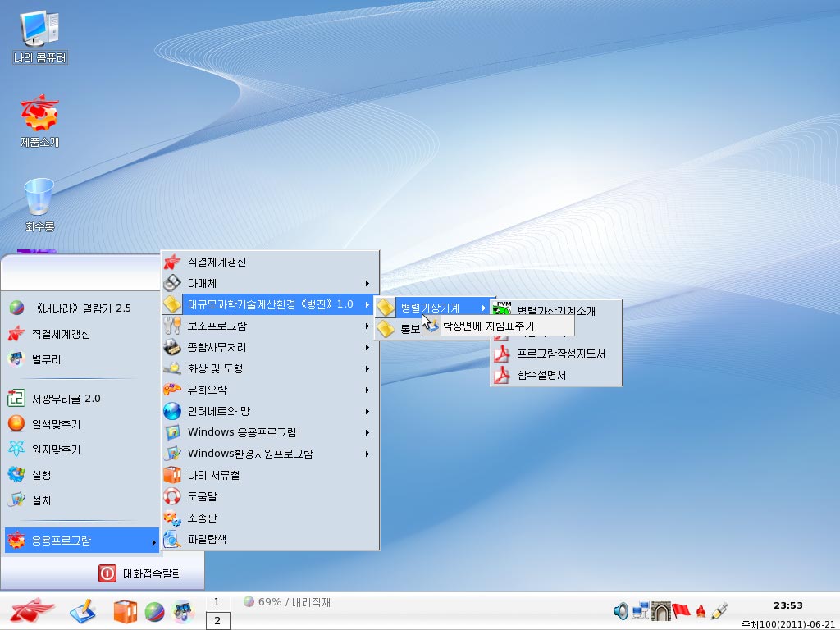This screenshot has width=840, height=630.
Task: Click the network computers tray icon
Action: coord(641,610)
